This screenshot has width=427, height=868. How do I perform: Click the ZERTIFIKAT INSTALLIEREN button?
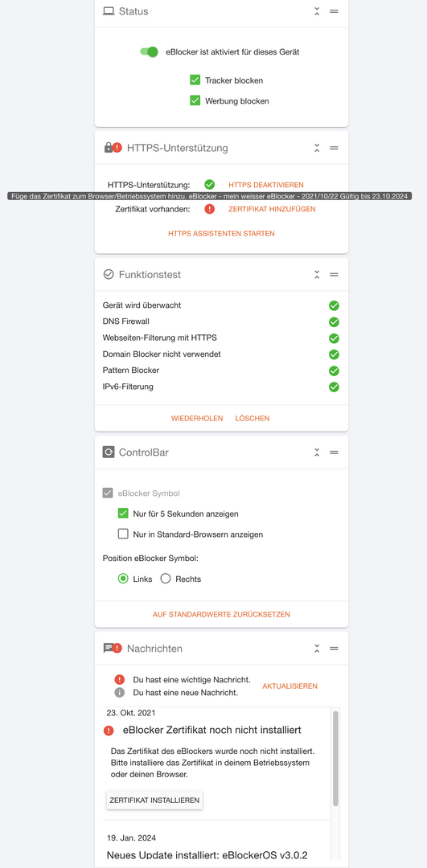pos(154,800)
